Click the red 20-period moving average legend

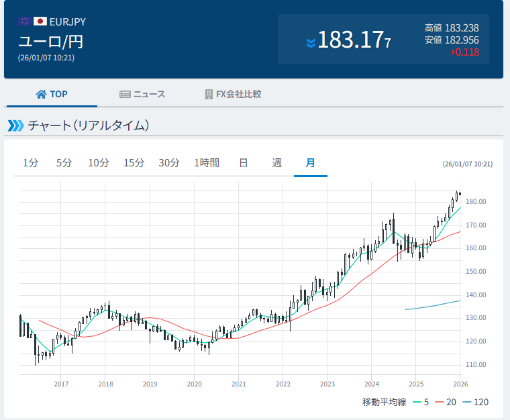tap(446, 403)
